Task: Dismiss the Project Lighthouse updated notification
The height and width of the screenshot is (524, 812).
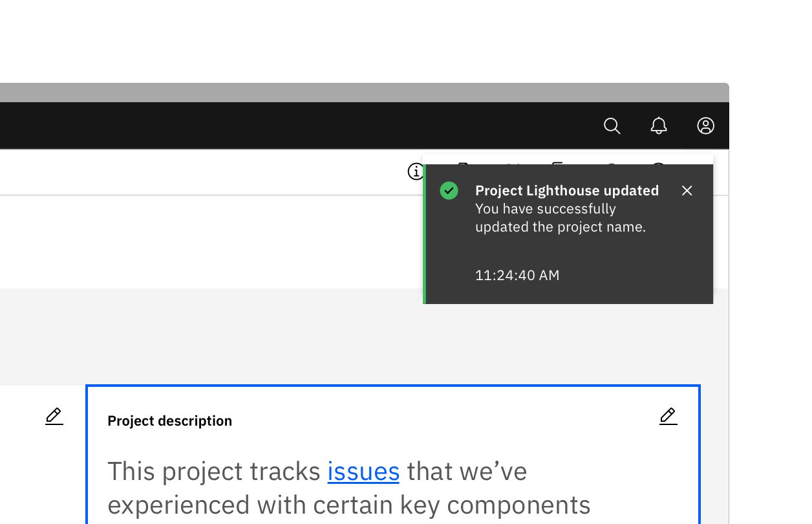Action: pos(687,190)
